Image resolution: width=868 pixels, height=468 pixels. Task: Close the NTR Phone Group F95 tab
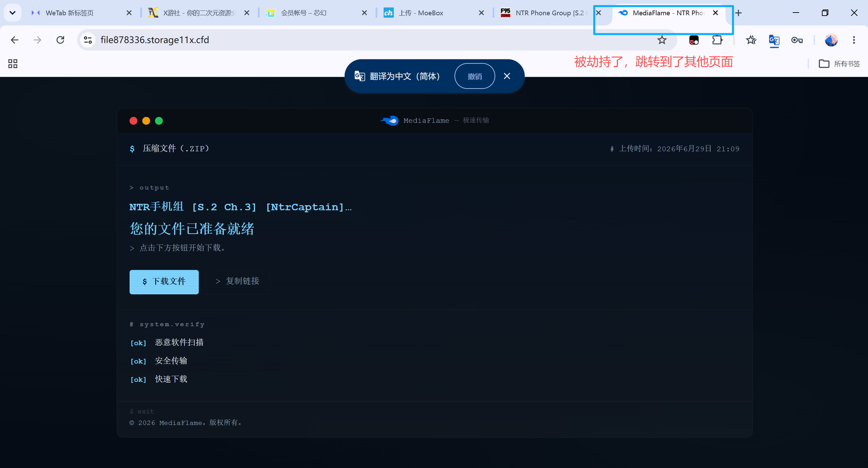tap(598, 13)
